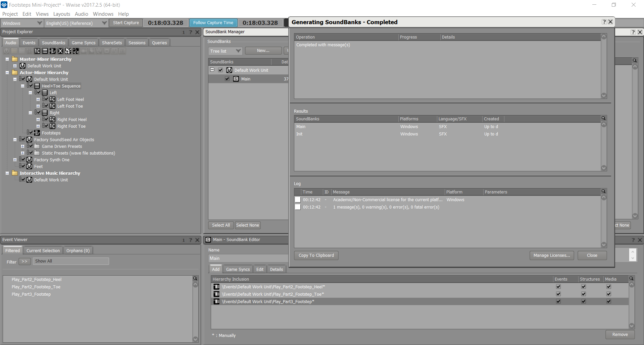Switch to Current Selection tab in Event Viewer
Viewport: 644px width, 345px height.
[43, 250]
